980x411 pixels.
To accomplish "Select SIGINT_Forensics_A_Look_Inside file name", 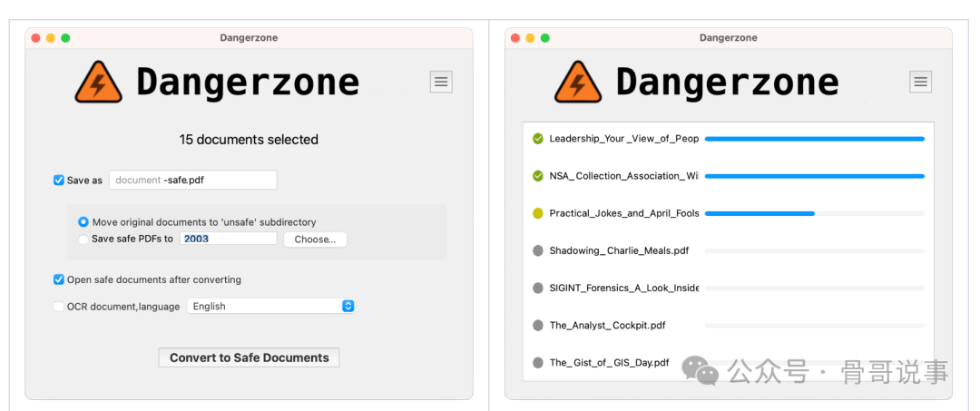I will tap(623, 288).
